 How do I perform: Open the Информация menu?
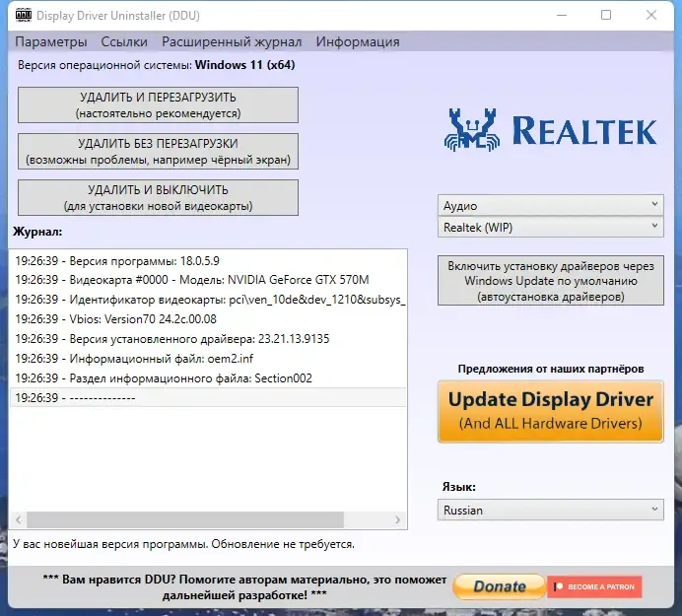[x=358, y=41]
